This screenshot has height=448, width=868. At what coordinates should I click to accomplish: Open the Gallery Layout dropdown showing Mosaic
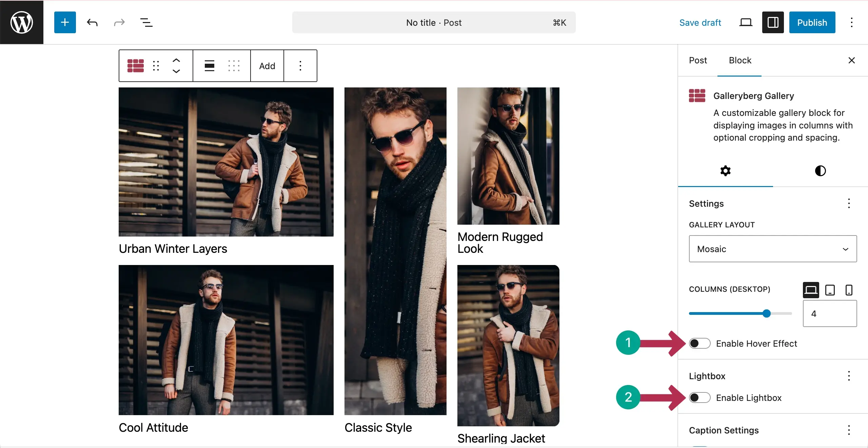773,249
